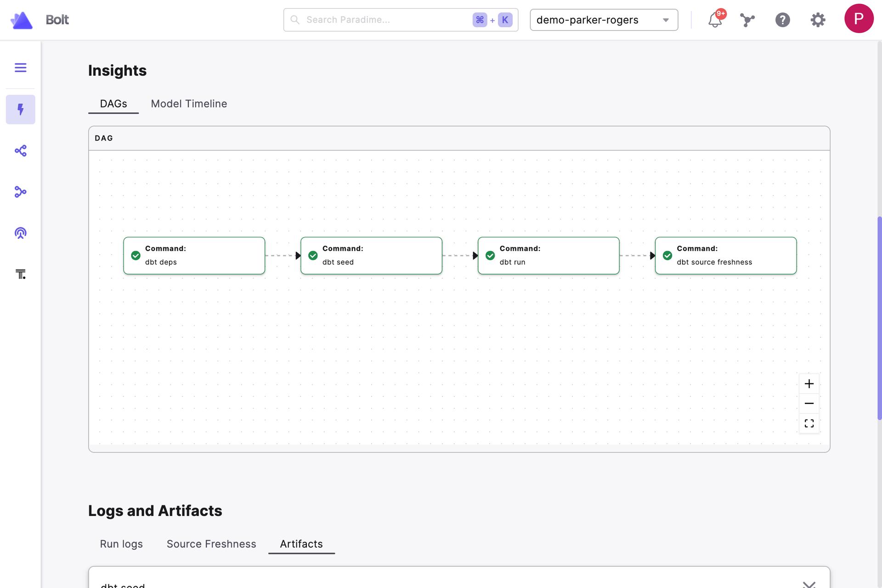The width and height of the screenshot is (882, 588).
Task: Open the demo-parker-rogers workspace dropdown
Action: tap(604, 20)
